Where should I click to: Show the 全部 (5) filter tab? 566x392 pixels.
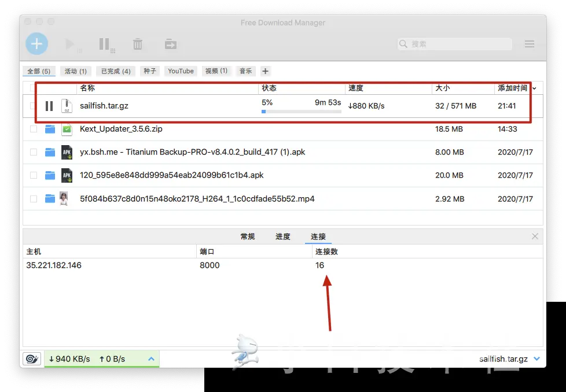39,71
